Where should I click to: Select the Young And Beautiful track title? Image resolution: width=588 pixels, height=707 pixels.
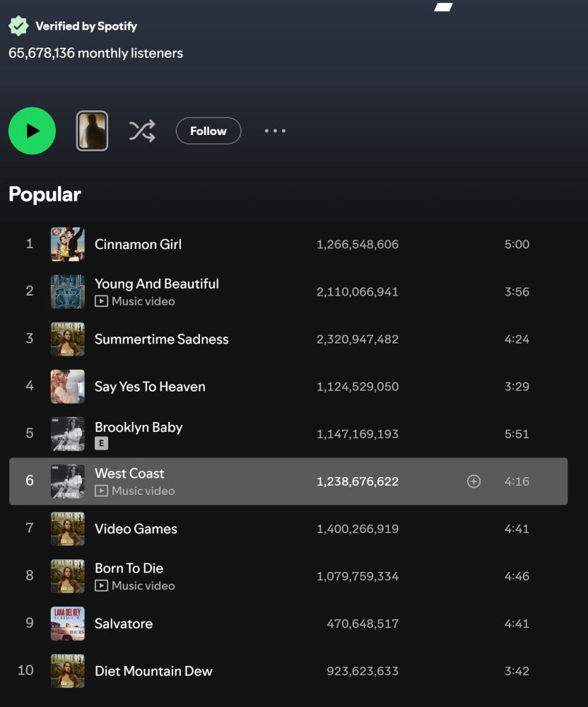tap(157, 284)
